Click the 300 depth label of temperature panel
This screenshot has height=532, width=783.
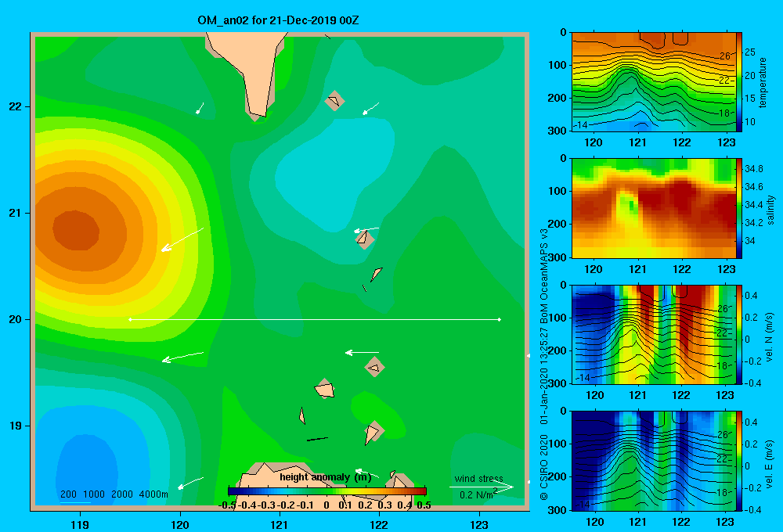click(557, 131)
